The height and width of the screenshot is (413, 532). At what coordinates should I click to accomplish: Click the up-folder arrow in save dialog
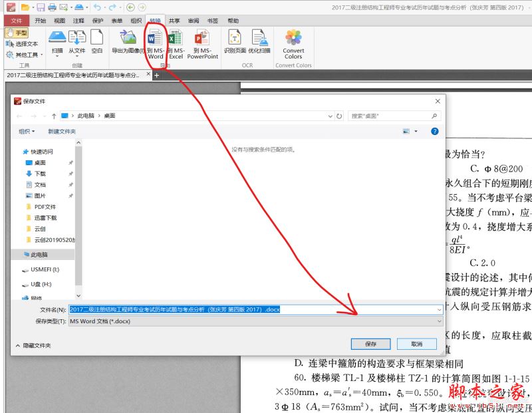pos(54,116)
